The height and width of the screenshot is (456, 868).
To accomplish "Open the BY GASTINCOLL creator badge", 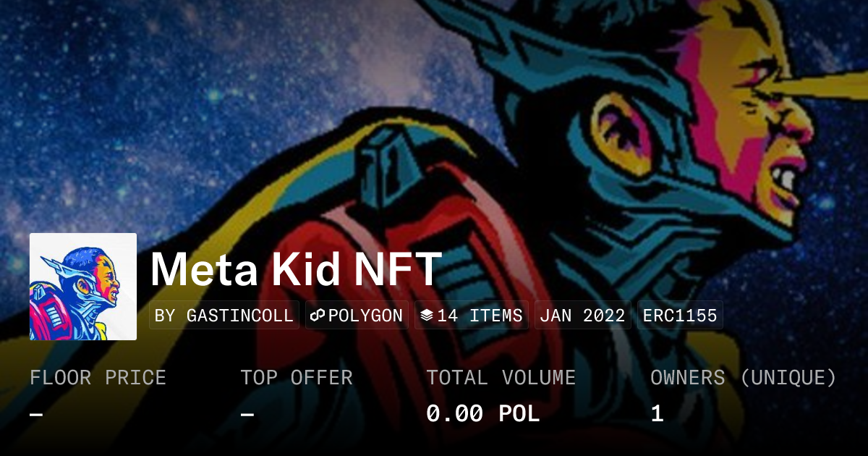I will pyautogui.click(x=224, y=316).
